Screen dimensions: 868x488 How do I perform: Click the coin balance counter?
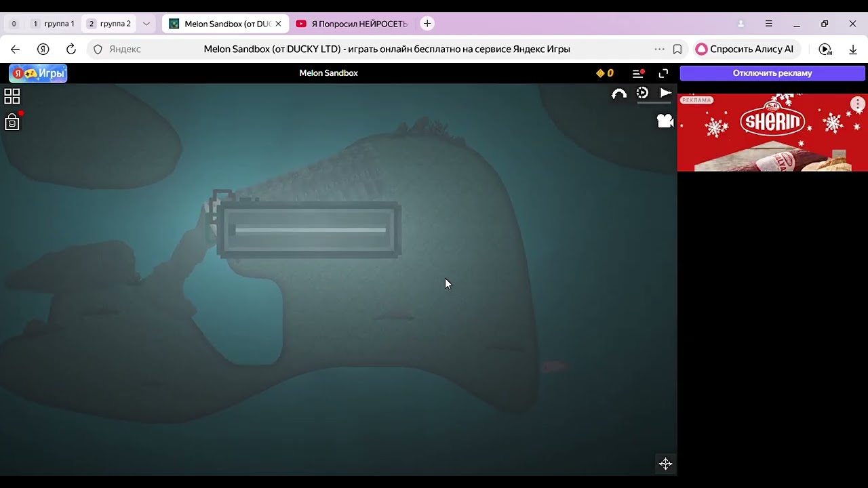tap(605, 73)
